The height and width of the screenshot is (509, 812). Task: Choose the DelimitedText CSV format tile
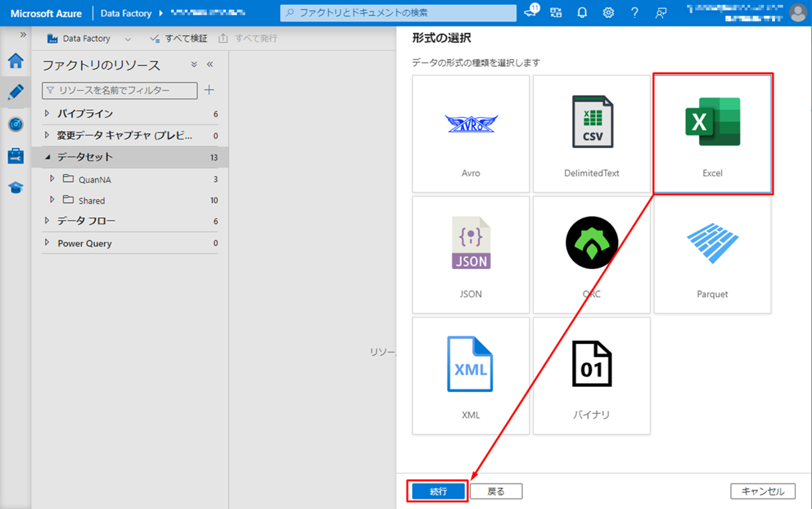coord(591,134)
